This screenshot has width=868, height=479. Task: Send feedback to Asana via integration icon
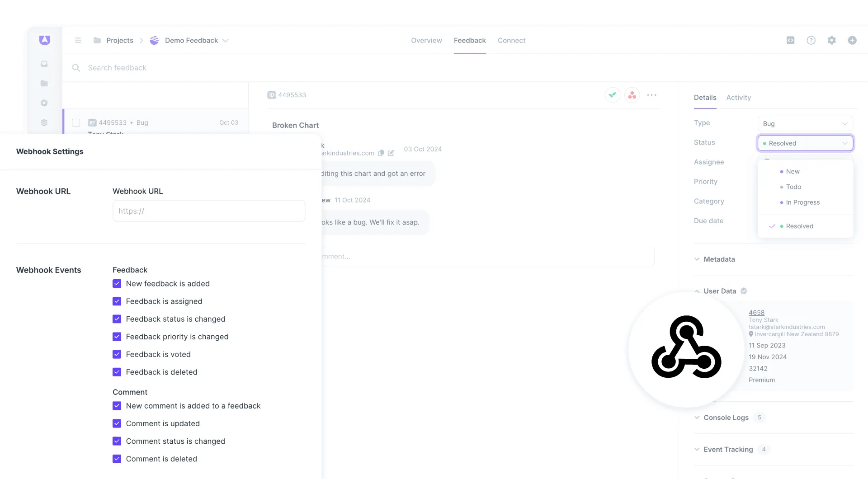(x=632, y=95)
